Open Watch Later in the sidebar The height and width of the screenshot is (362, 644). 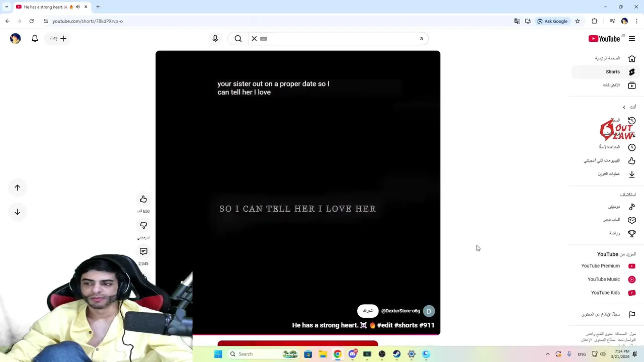606,147
